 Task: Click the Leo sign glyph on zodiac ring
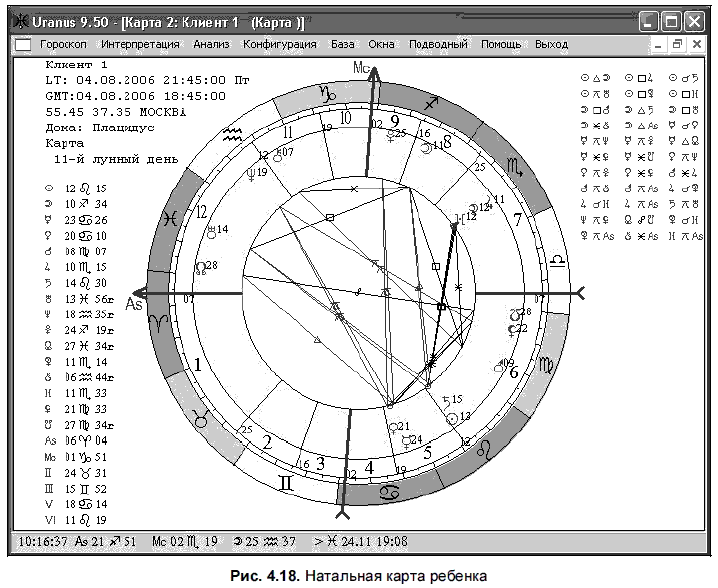coord(484,448)
